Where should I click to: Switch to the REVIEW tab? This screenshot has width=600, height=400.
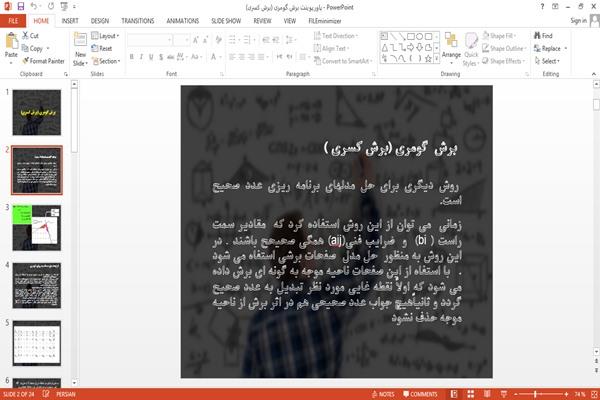(x=262, y=21)
